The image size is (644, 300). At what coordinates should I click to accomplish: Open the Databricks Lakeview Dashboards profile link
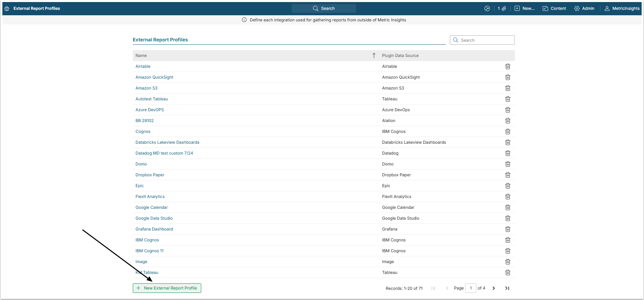167,142
